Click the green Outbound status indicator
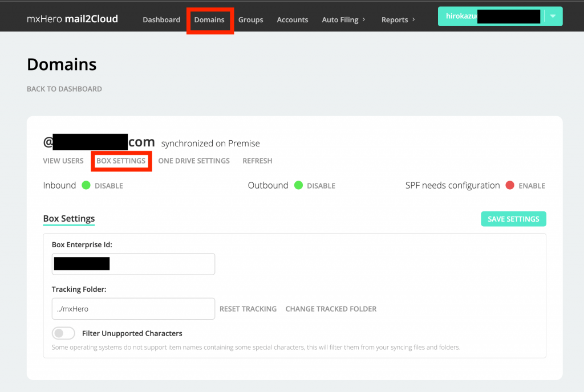This screenshot has height=392, width=584. (298, 185)
